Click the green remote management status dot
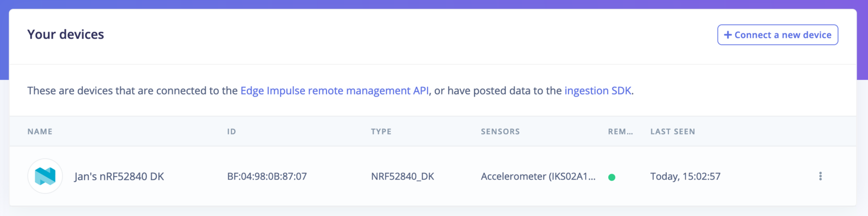The width and height of the screenshot is (868, 216). coord(611,177)
